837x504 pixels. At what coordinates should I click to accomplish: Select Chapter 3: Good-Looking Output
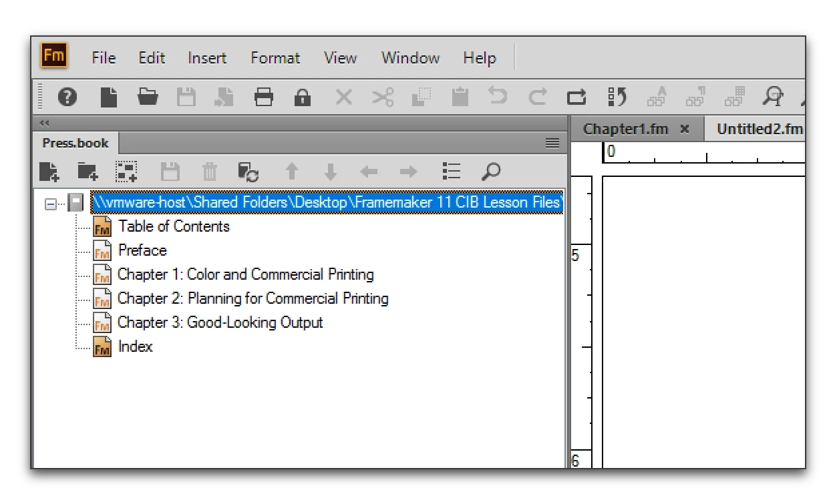(x=220, y=322)
